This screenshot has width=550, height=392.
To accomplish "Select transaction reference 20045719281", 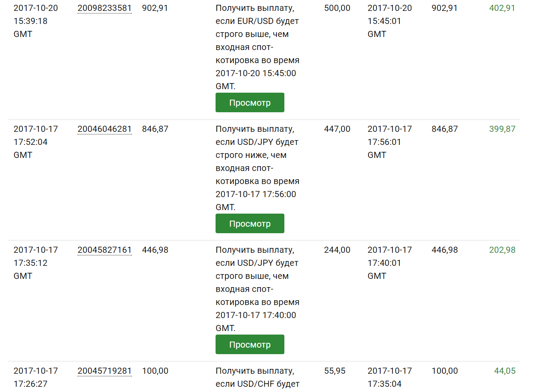I will pos(105,371).
